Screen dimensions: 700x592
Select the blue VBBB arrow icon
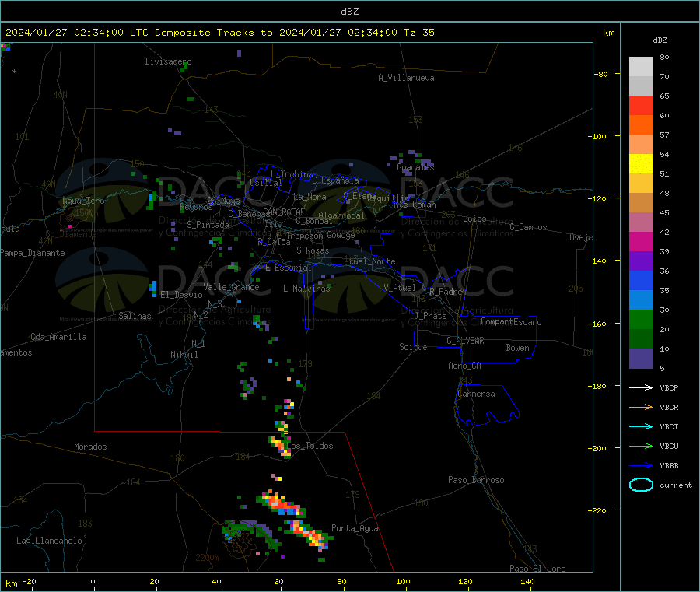click(x=641, y=466)
